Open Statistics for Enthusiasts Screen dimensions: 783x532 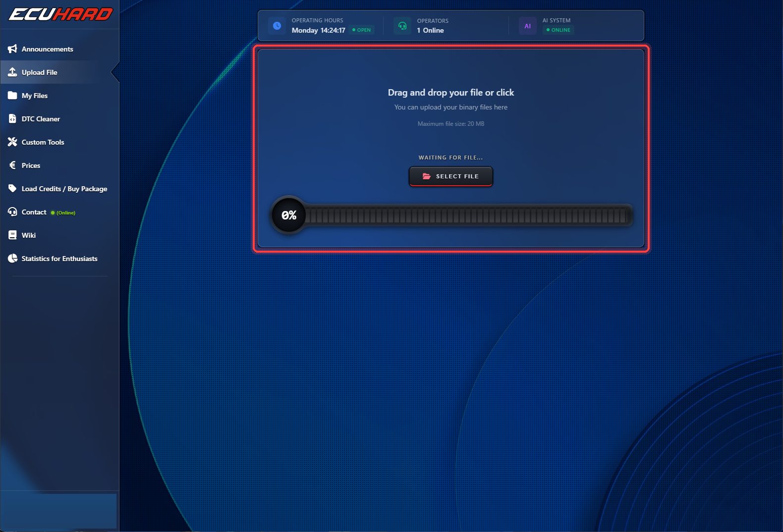[x=59, y=259]
